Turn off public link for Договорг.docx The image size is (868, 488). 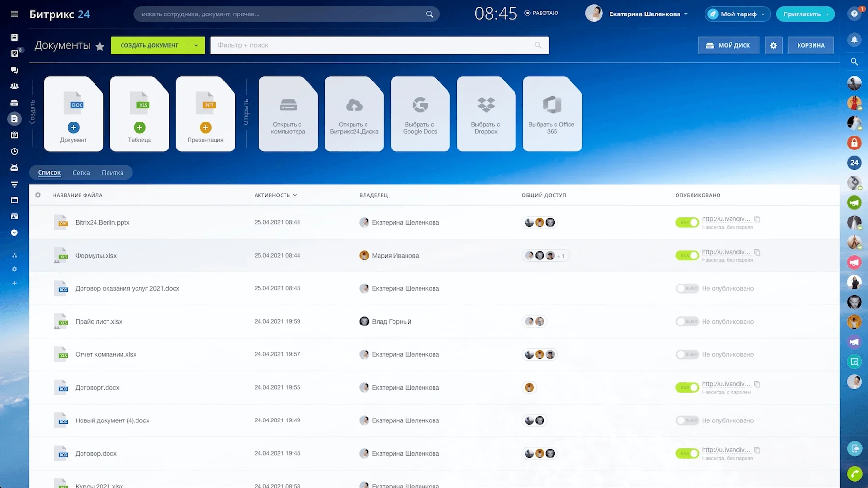[x=687, y=388]
